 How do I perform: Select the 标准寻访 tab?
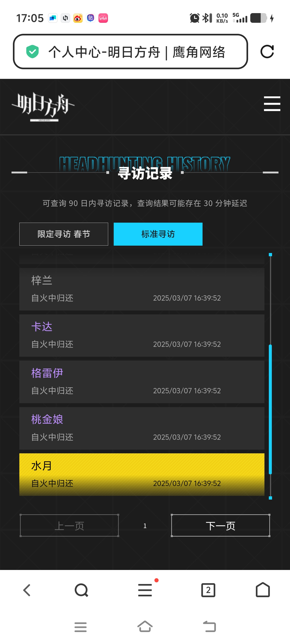[158, 234]
